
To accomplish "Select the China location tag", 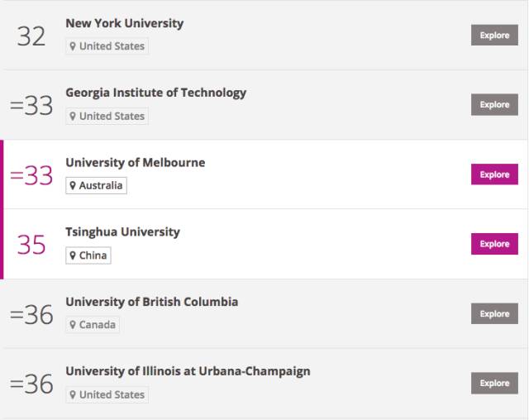I will pos(88,255).
